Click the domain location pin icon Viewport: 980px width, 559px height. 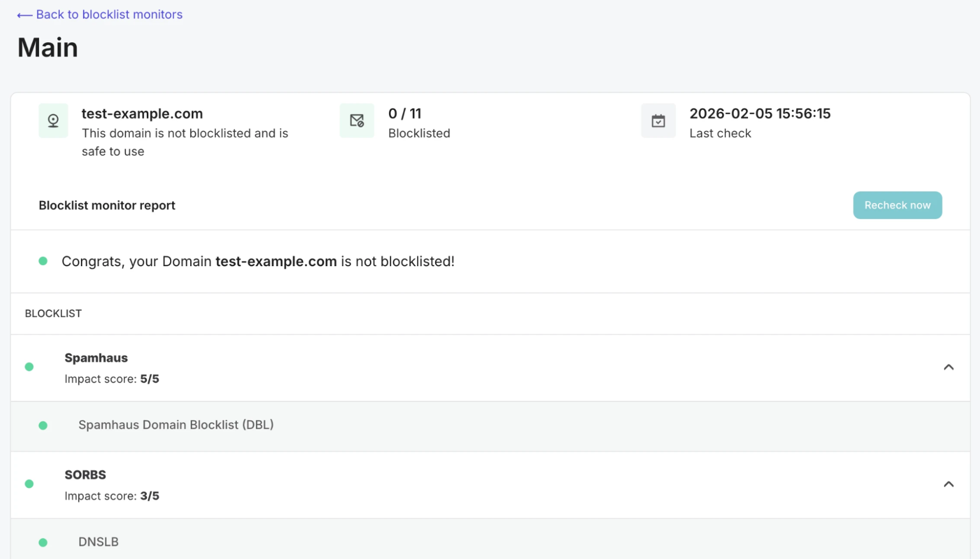tap(53, 121)
